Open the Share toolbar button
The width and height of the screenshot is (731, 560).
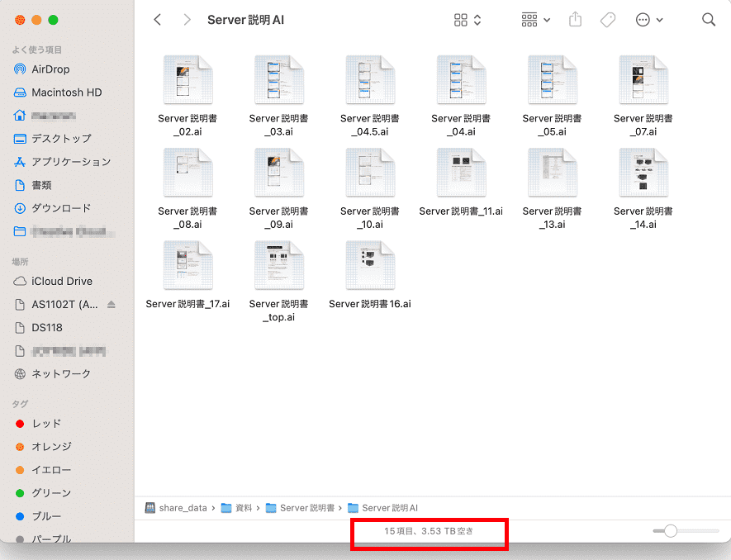575,20
